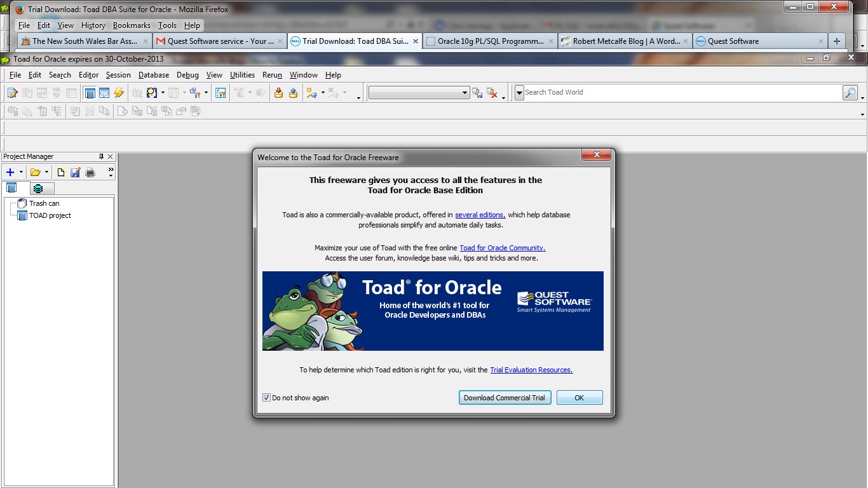The image size is (868, 488).
Task: Open the Trial Evaluation Resources link
Action: (x=531, y=370)
